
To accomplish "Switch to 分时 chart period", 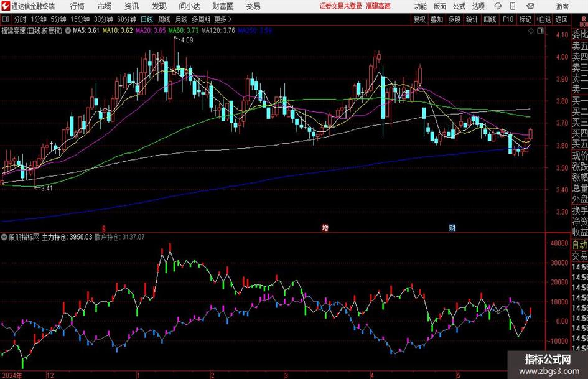I will (21, 19).
